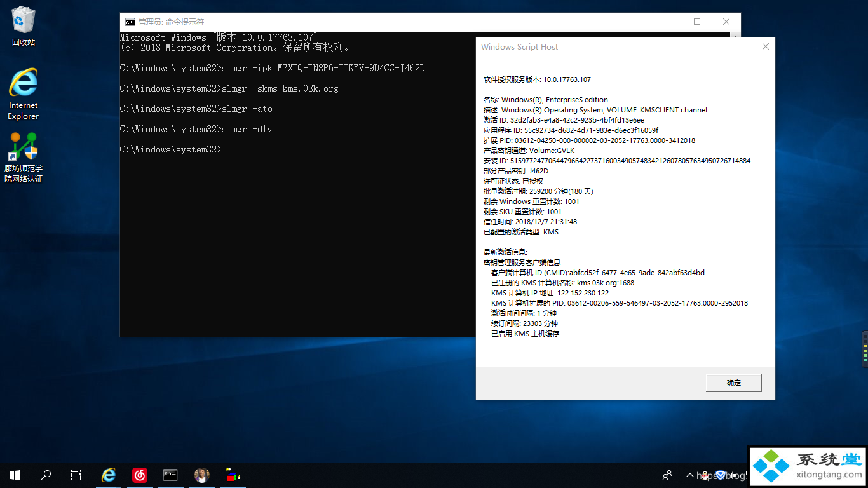Click the 扩展 PID line
The height and width of the screenshot is (488, 868).
[x=589, y=140]
